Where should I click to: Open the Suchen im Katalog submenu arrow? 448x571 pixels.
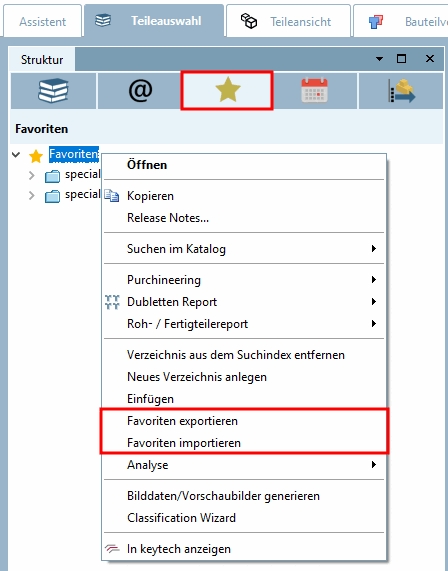(373, 248)
